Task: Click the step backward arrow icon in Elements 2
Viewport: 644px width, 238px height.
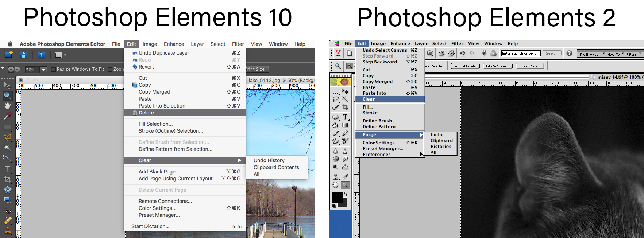Action: click(462, 53)
